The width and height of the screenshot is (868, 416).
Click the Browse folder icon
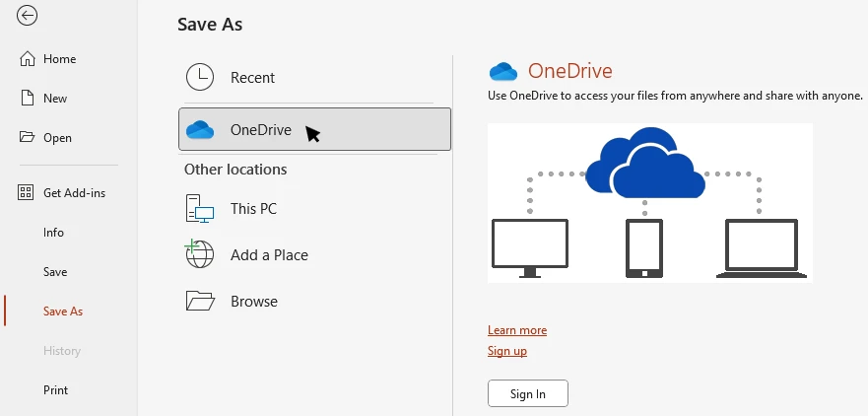[x=200, y=301]
